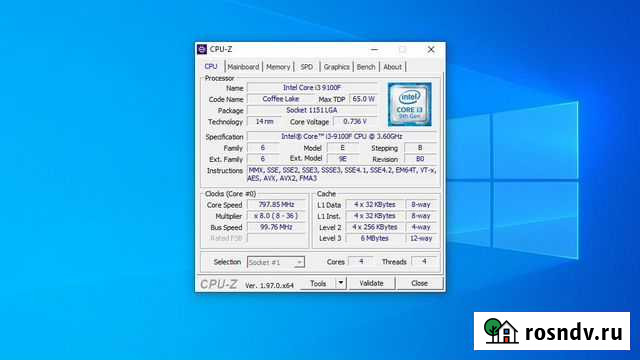Screen dimensions: 640x360
Task: Click the Core Speed value 797.85 MHz
Action: point(276,204)
